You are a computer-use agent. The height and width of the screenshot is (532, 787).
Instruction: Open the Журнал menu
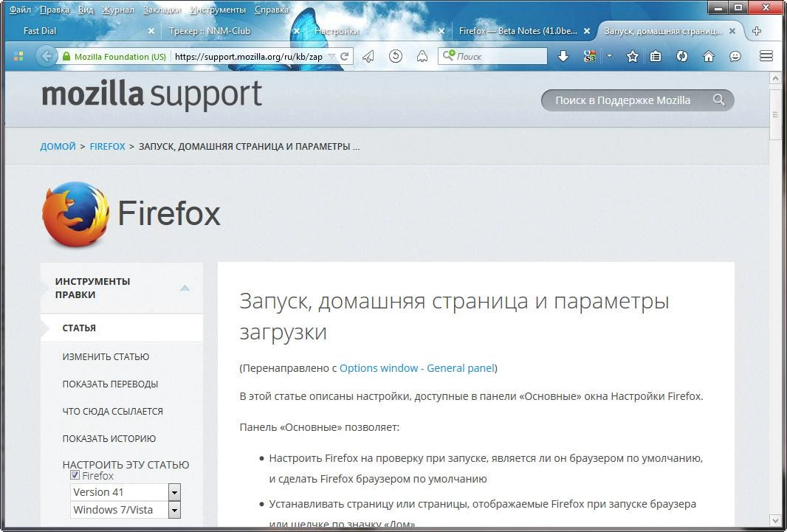(118, 10)
